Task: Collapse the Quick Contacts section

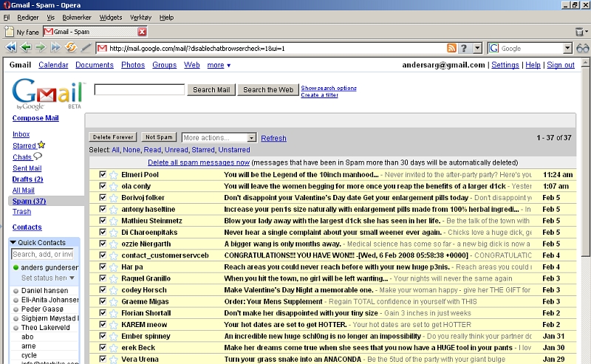Action: pos(13,242)
